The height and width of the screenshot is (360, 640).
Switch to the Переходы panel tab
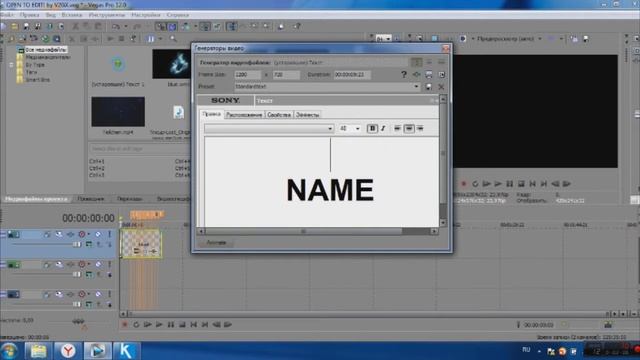point(129,199)
